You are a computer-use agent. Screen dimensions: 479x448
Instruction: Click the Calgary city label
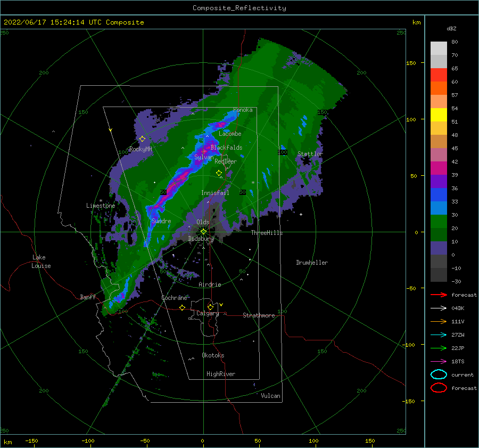208,313
